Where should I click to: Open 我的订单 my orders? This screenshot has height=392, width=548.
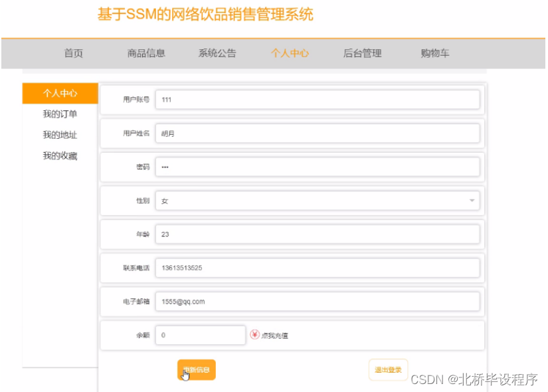click(x=60, y=114)
